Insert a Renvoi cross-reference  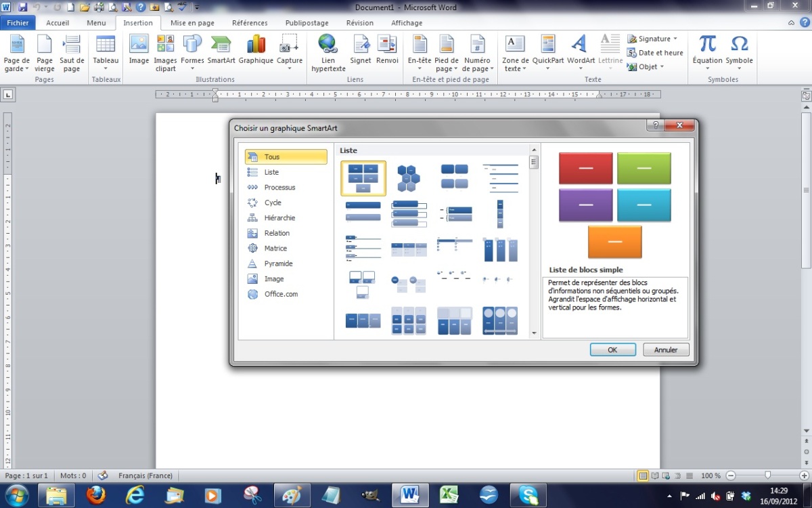pyautogui.click(x=387, y=50)
